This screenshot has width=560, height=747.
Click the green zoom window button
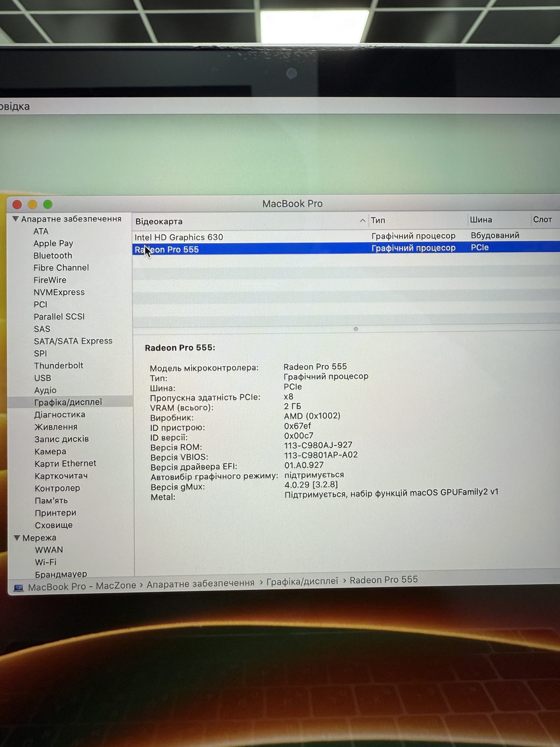(48, 204)
